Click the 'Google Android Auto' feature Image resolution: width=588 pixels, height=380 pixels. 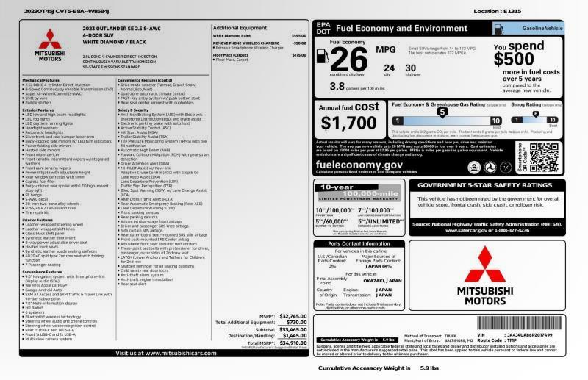point(43,290)
